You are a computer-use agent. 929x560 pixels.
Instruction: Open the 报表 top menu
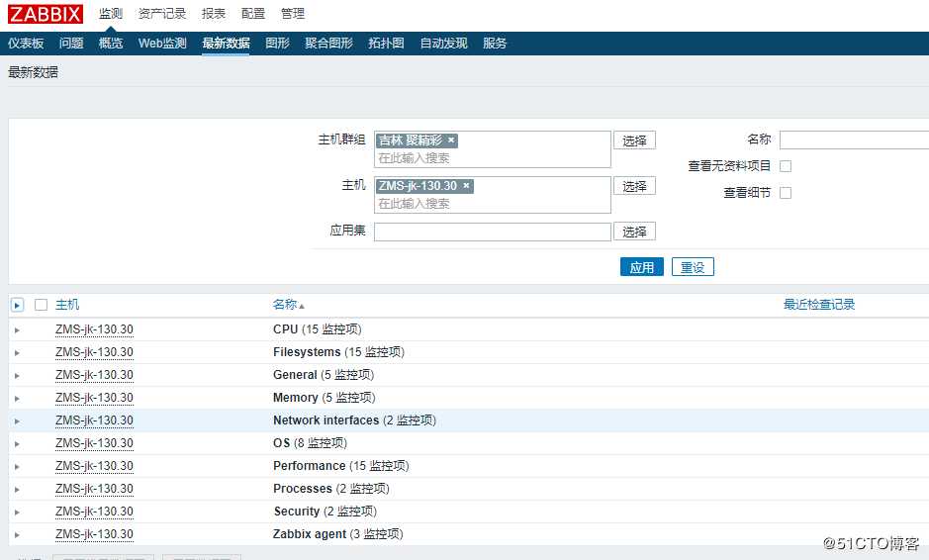tap(214, 14)
